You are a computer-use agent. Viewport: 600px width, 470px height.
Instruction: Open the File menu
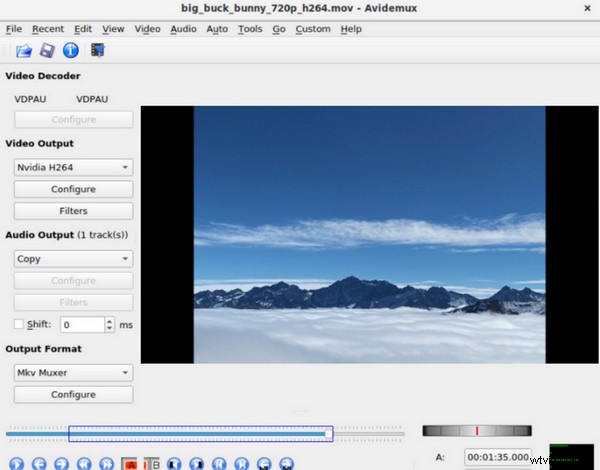[14, 29]
